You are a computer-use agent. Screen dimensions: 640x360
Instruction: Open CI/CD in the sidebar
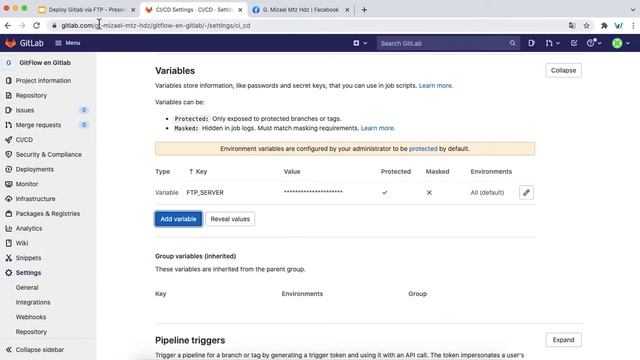click(x=24, y=140)
